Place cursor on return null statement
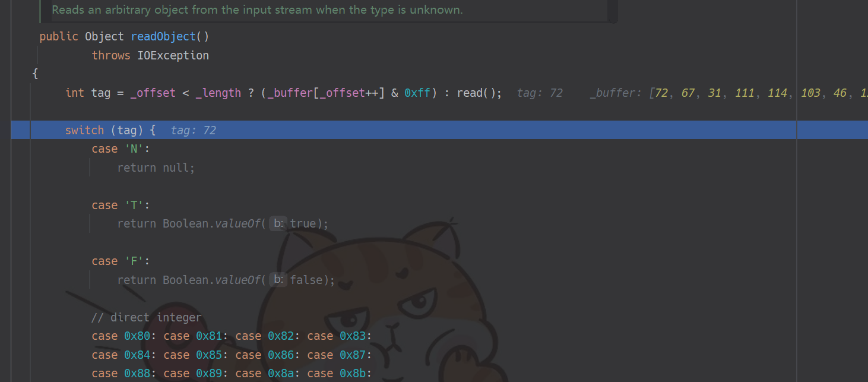Viewport: 868px width, 382px height. pos(156,168)
